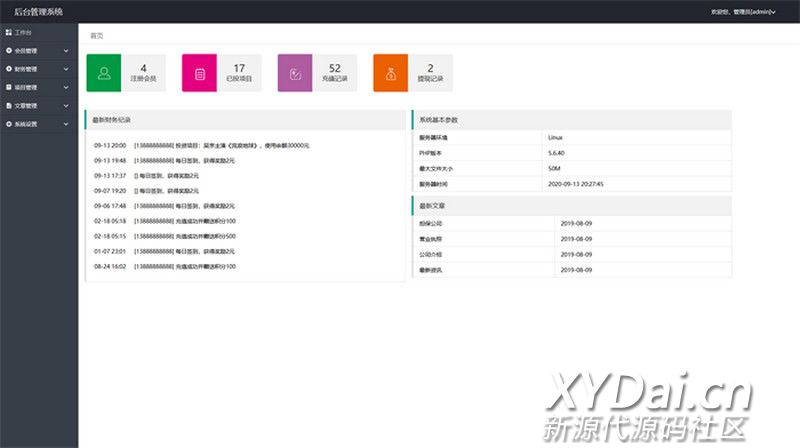Click the PHP版本 row label
Viewport: 800px width, 448px height.
tap(430, 153)
